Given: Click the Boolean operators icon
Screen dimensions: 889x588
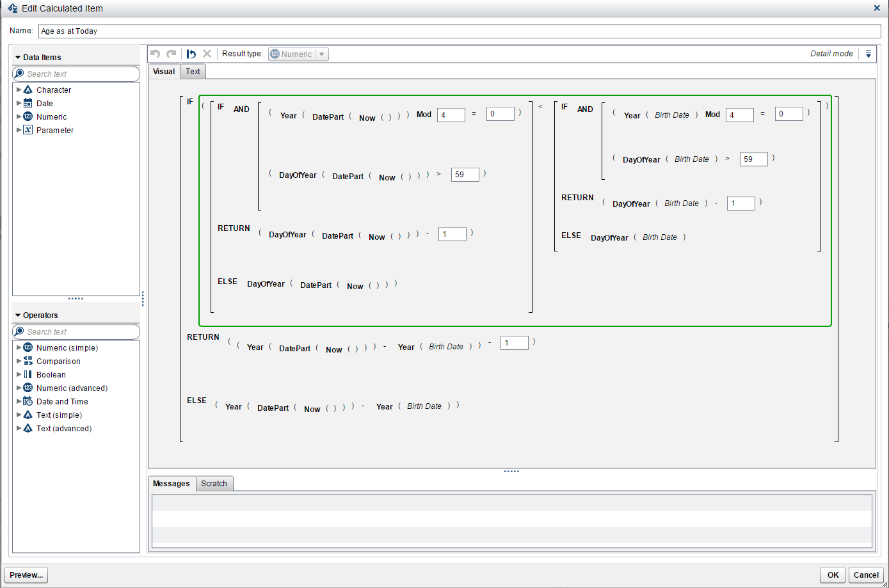Looking at the screenshot, I should tap(28, 374).
